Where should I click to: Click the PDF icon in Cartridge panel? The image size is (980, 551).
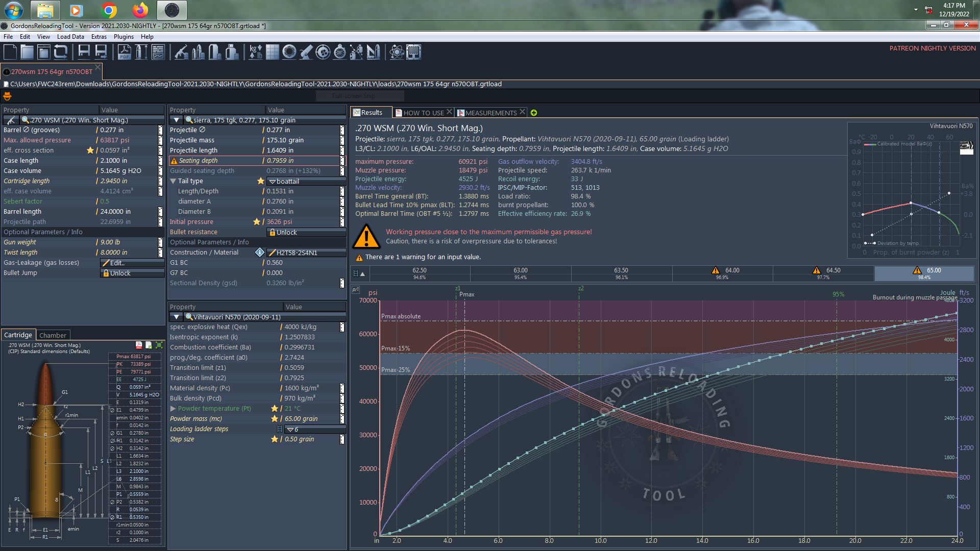tap(139, 345)
